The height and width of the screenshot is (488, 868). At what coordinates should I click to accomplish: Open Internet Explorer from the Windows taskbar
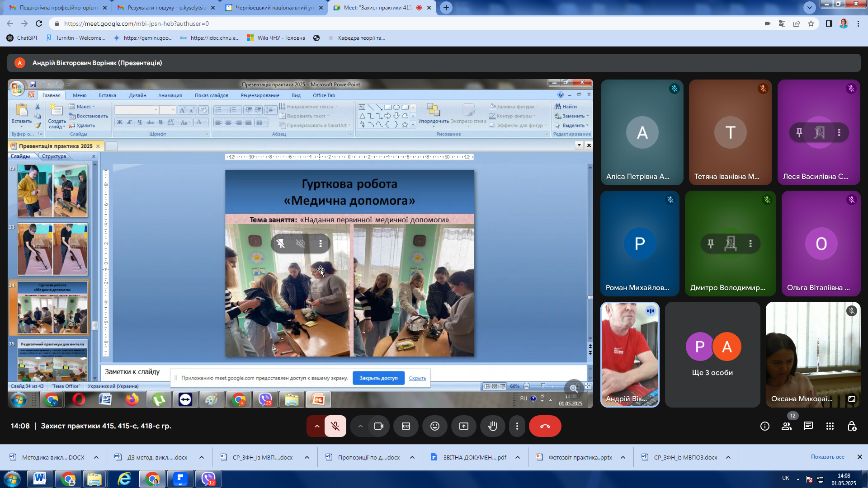(124, 479)
